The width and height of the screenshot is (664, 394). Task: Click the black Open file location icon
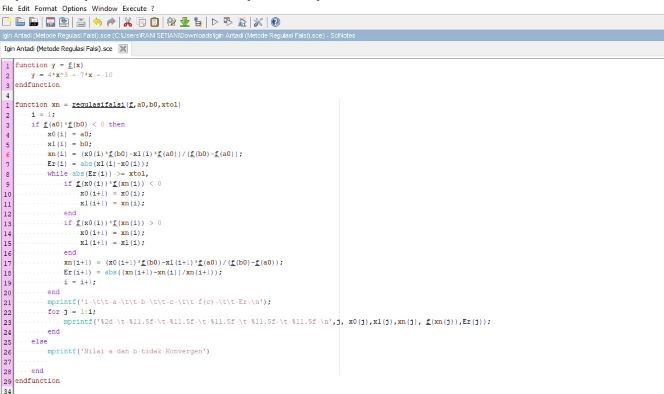(x=33, y=22)
